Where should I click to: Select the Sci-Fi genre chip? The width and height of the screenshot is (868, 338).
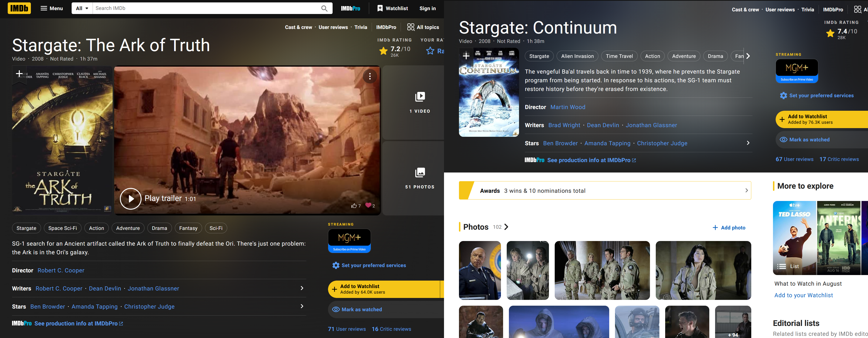click(x=216, y=228)
